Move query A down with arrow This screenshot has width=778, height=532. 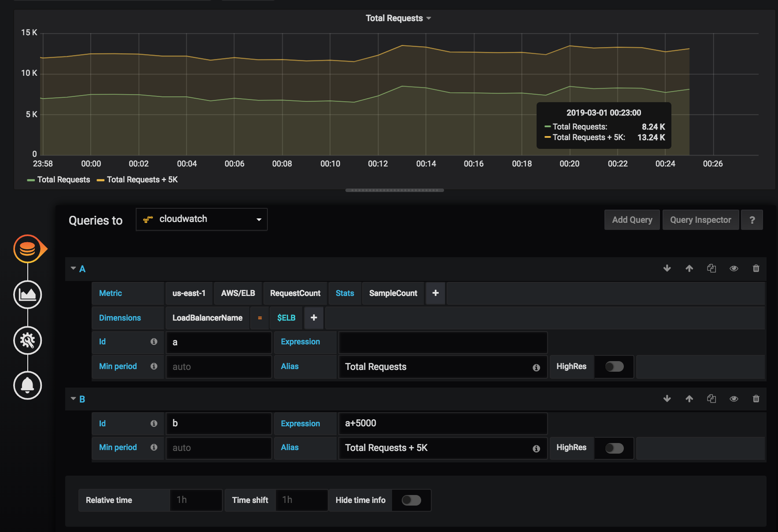[667, 269]
